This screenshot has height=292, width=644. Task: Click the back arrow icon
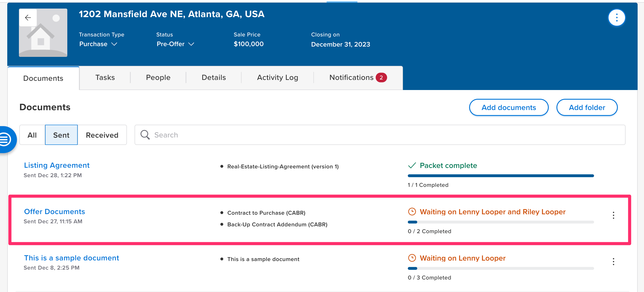pos(28,18)
